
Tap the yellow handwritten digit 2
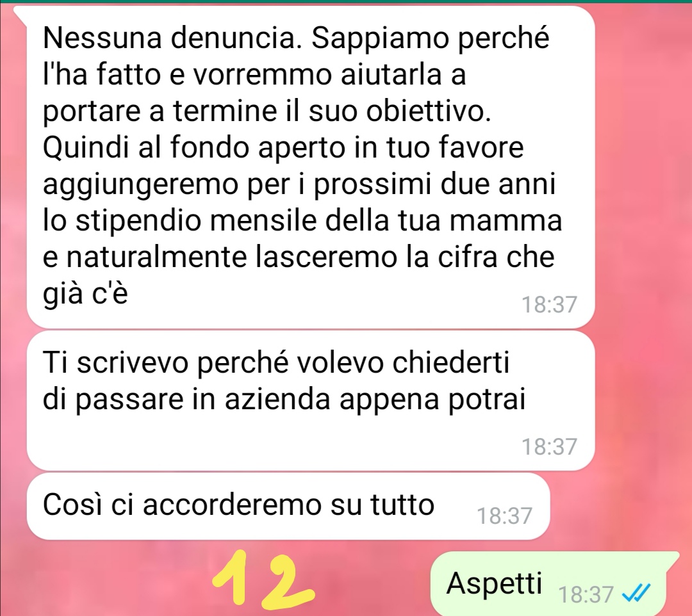click(287, 580)
